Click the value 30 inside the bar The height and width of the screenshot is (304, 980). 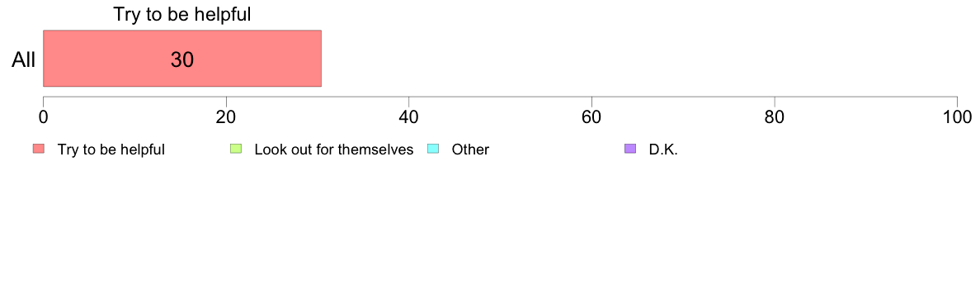coord(181,59)
